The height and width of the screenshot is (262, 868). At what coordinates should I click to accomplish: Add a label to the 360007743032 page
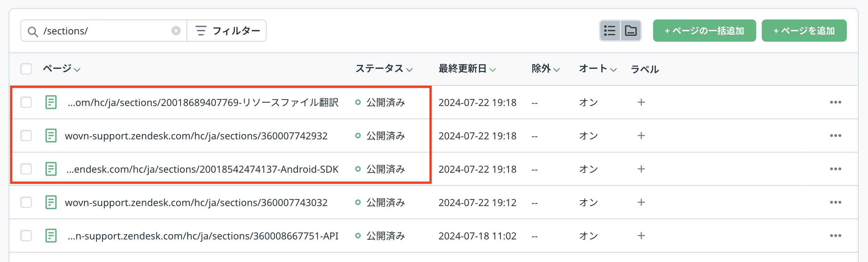pos(641,203)
